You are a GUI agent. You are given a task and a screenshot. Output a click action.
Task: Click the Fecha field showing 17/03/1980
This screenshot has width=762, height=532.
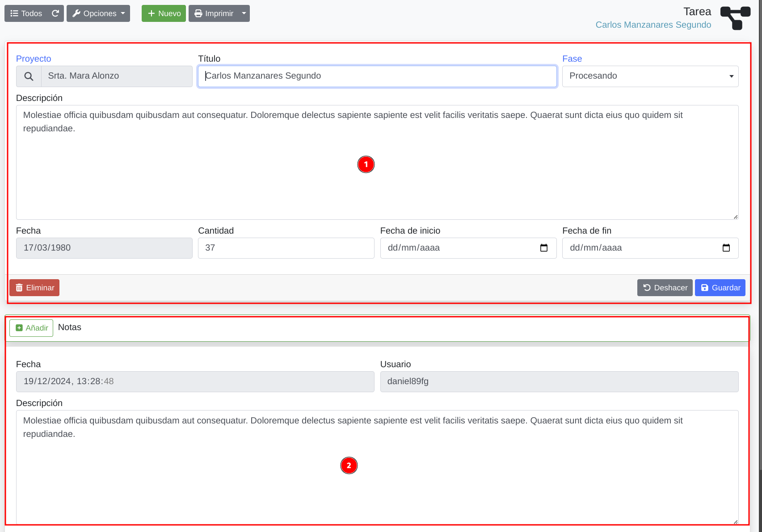[104, 248]
